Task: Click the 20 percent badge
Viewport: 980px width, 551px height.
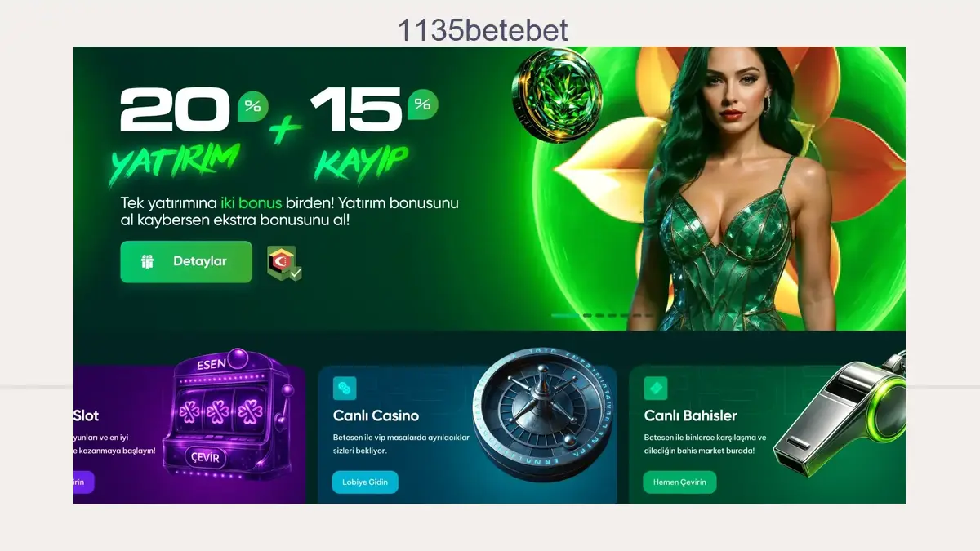Action: pyautogui.click(x=252, y=106)
